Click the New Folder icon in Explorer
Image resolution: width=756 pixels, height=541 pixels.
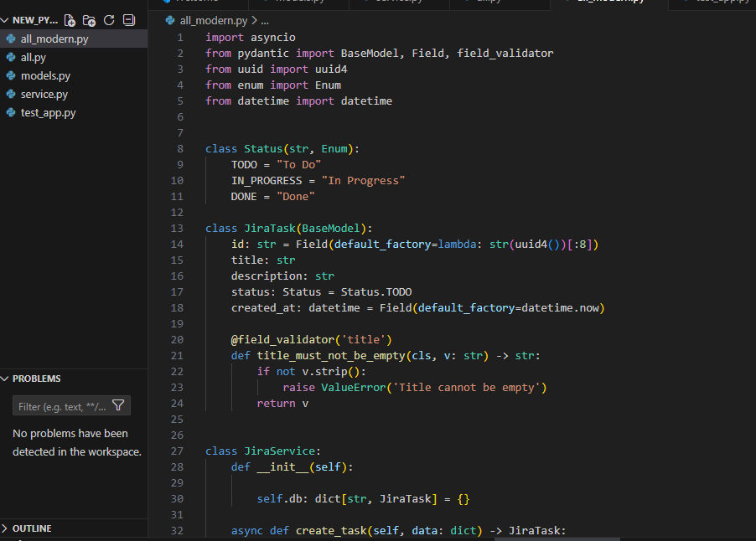tap(89, 20)
